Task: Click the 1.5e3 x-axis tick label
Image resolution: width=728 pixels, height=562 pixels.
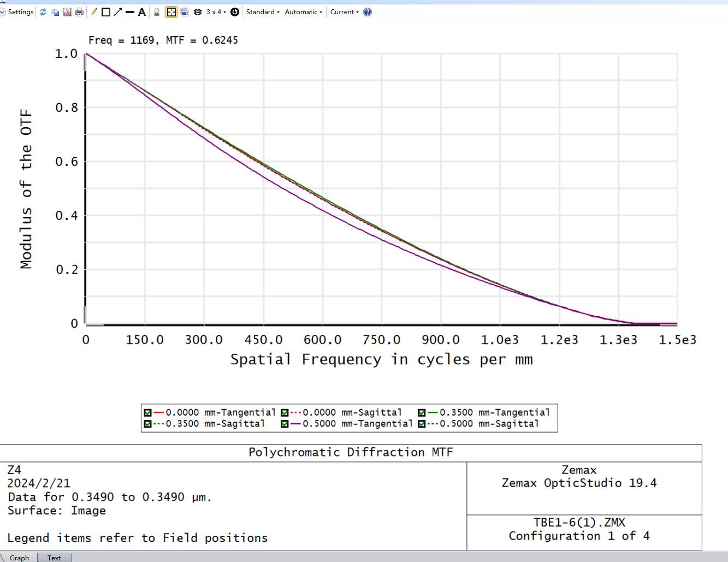Action: click(x=678, y=340)
